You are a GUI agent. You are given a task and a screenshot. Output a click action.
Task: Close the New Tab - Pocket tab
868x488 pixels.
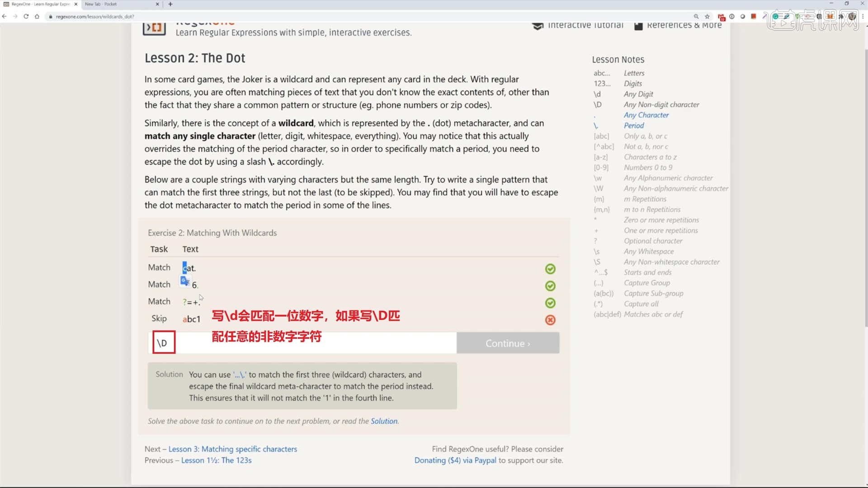(x=157, y=4)
